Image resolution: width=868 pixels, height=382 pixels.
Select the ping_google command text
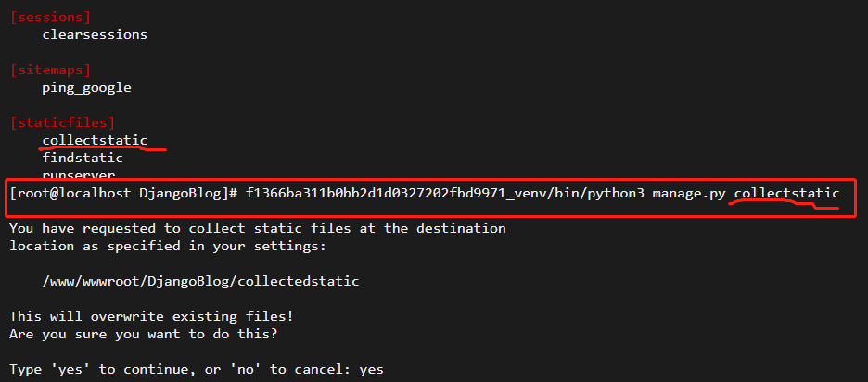pos(87,88)
